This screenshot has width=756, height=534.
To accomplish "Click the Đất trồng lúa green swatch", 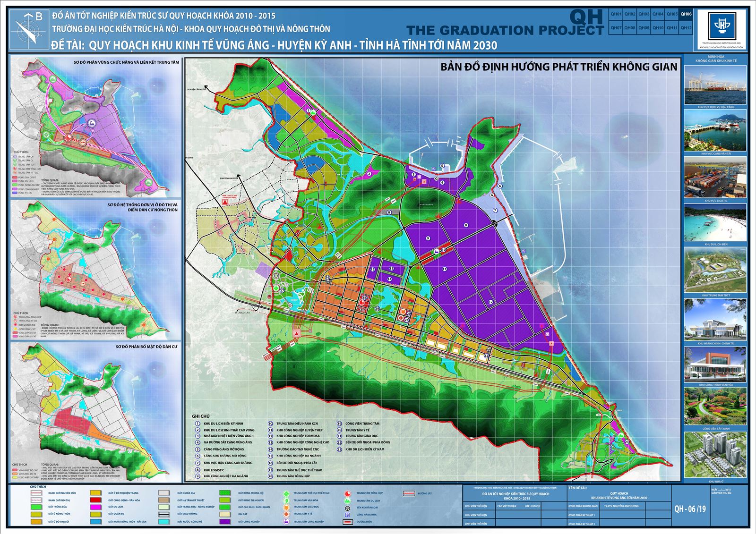I will (37, 507).
